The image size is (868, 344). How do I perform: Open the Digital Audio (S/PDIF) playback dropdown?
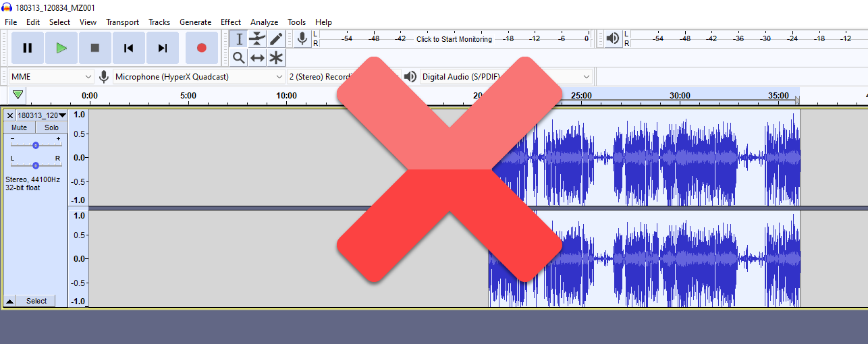506,77
